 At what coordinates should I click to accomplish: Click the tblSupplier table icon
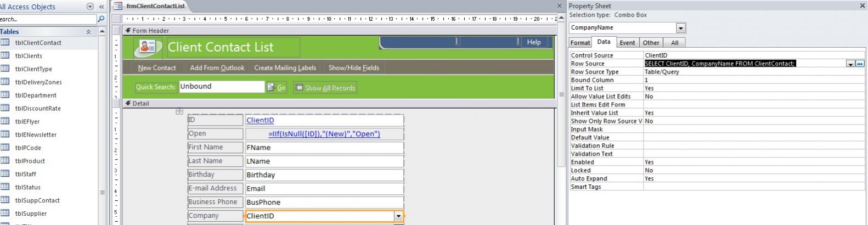pyautogui.click(x=5, y=213)
